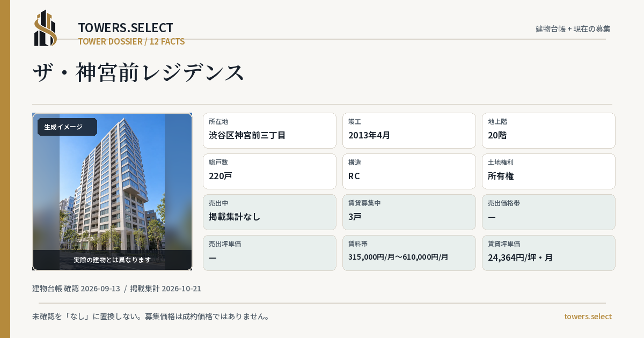644x338 pixels.
Task: Click the '掲載集計 2026-10-21' date text
Action: click(x=165, y=289)
